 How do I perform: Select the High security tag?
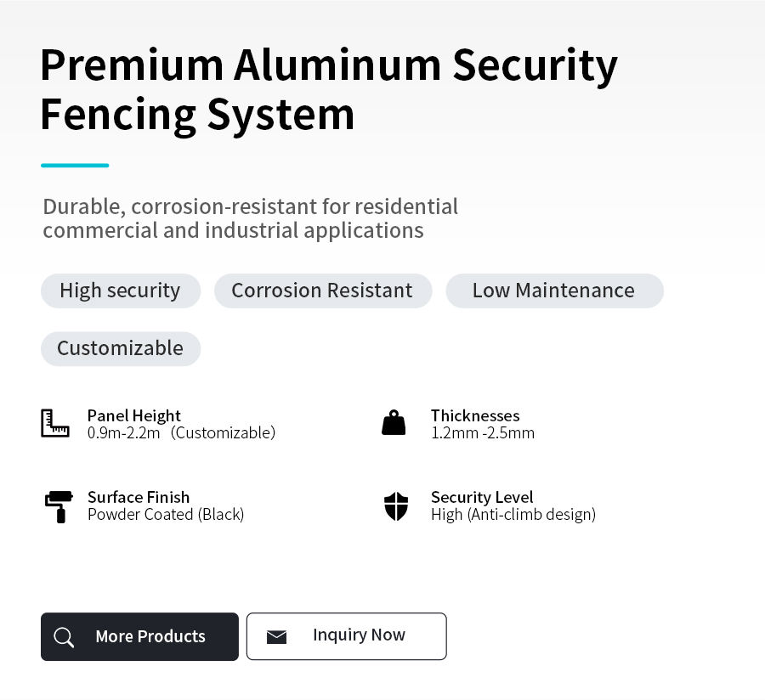[x=121, y=291]
